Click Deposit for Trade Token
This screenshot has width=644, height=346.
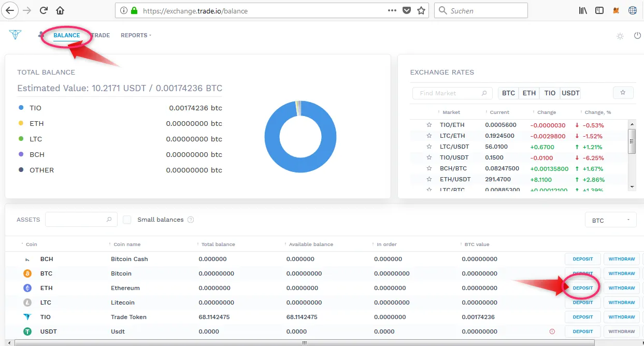(x=583, y=317)
